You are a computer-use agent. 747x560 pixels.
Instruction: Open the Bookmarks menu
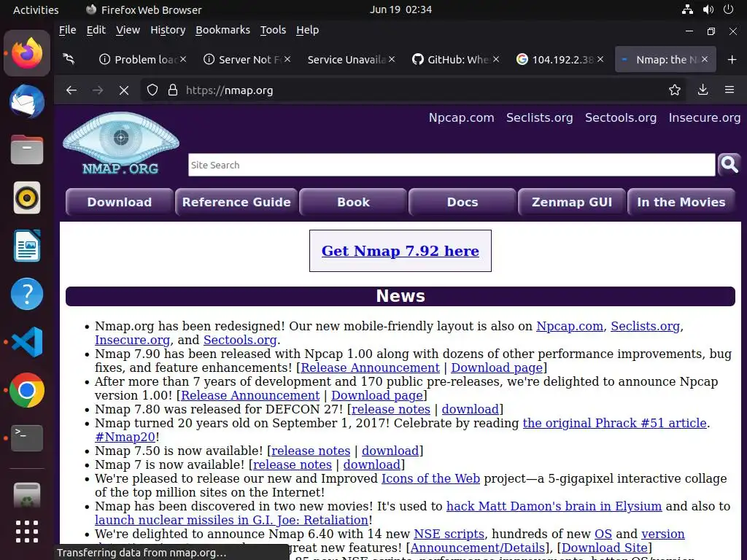(x=222, y=30)
